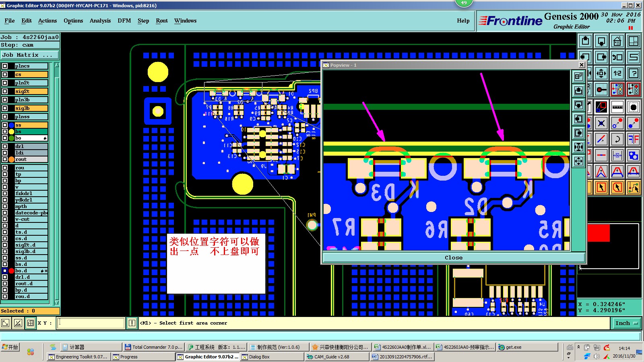
Task: Click the blue X delete feature icon
Action: [601, 123]
